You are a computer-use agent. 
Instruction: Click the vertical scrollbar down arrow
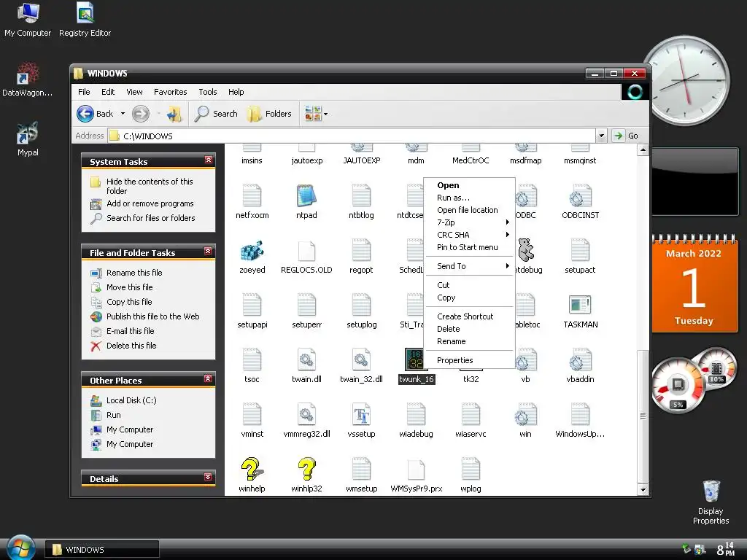pos(643,489)
